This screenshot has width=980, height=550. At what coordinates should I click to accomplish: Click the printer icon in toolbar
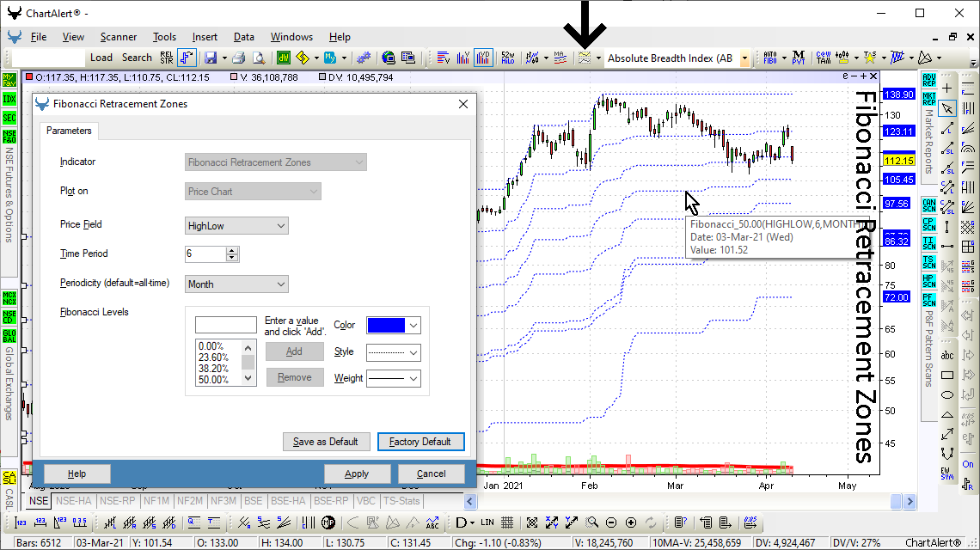(239, 58)
